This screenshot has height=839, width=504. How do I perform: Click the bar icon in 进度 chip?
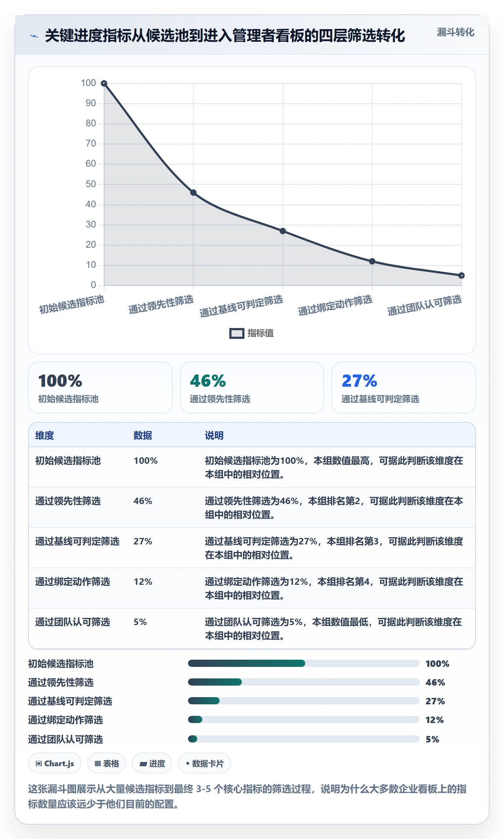pyautogui.click(x=143, y=764)
